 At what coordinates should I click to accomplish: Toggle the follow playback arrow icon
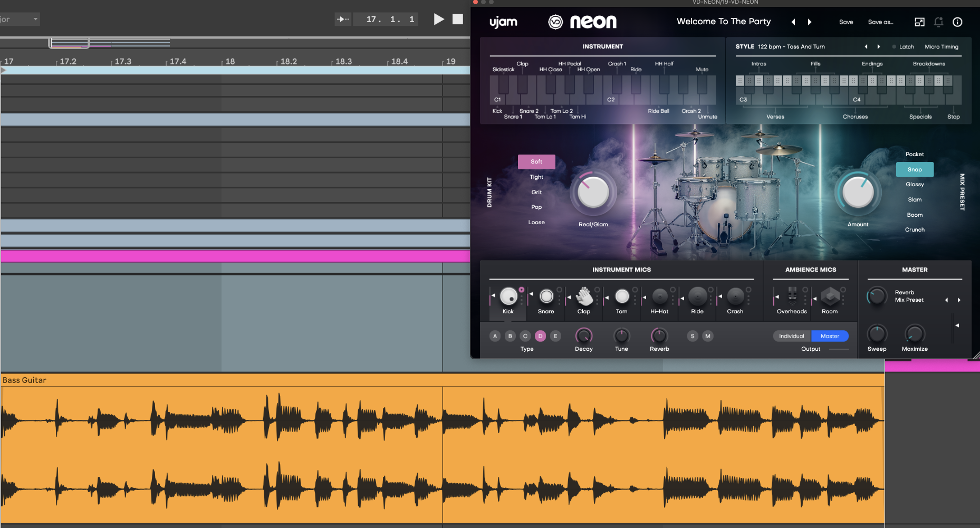343,19
